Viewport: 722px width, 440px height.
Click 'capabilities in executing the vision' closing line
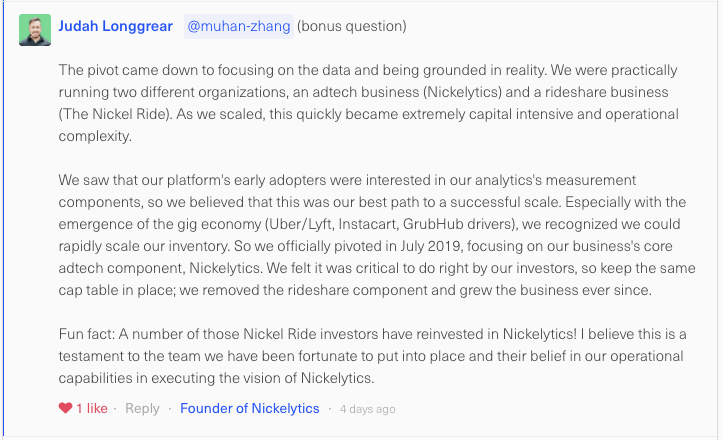click(x=216, y=378)
